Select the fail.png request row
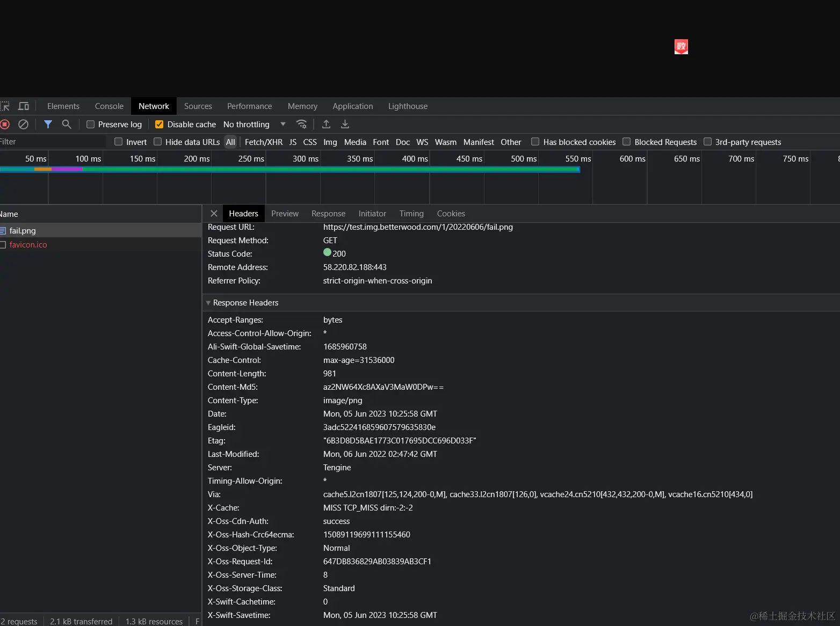The width and height of the screenshot is (840, 626). pyautogui.click(x=100, y=231)
